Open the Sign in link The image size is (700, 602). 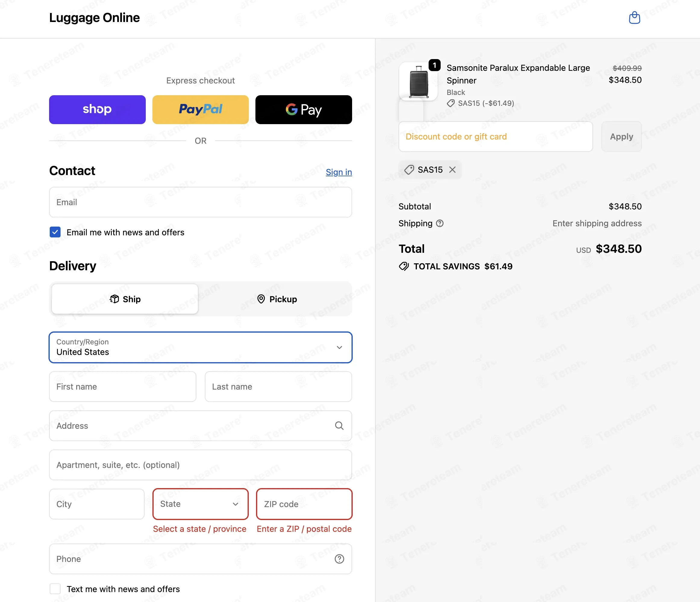pyautogui.click(x=339, y=172)
